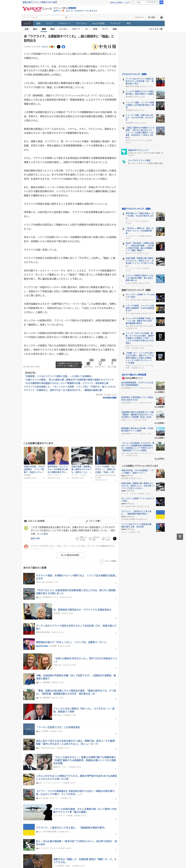
Task: Dismiss the 米国の科学者 recommended card
Action: coord(44,478)
